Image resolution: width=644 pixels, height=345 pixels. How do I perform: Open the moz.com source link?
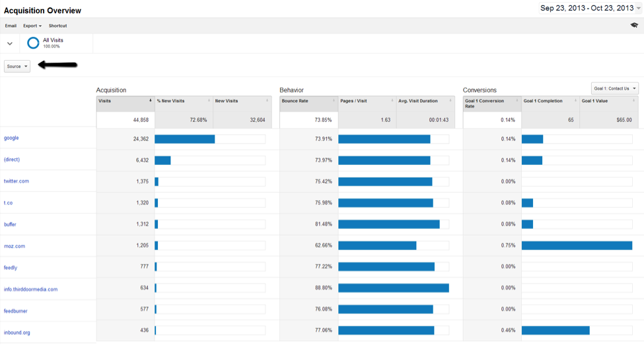pos(15,246)
